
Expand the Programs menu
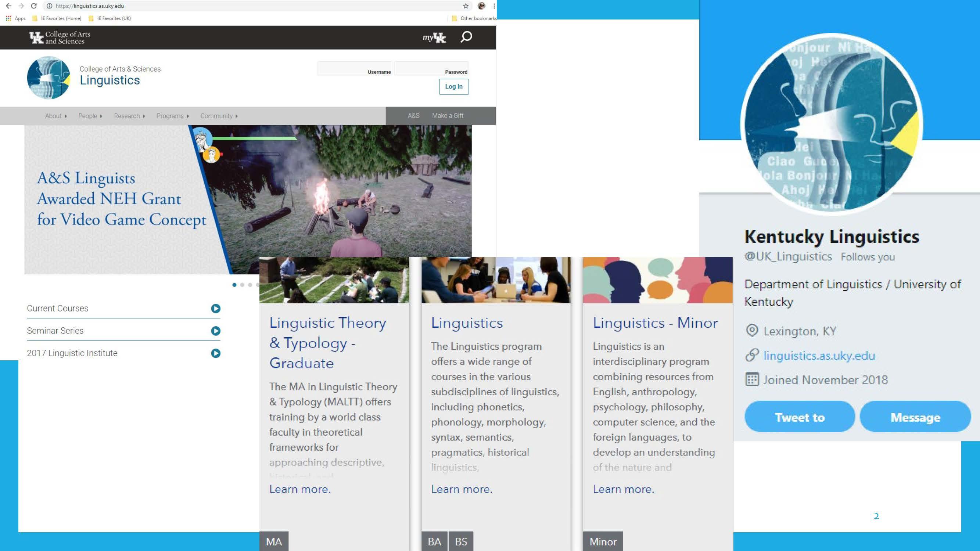pos(173,116)
